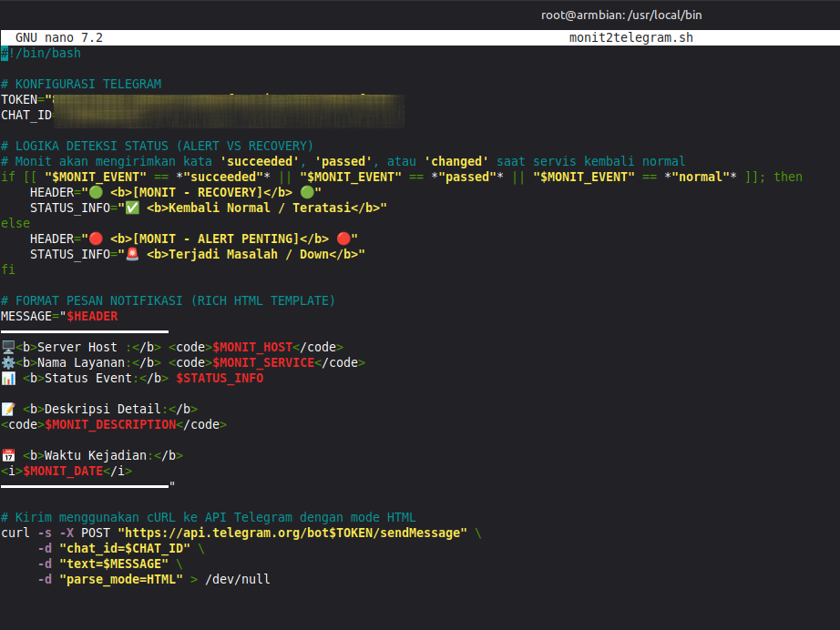The height and width of the screenshot is (630, 840).
Task: Click /dev/null at the end of curl
Action: pos(237,579)
